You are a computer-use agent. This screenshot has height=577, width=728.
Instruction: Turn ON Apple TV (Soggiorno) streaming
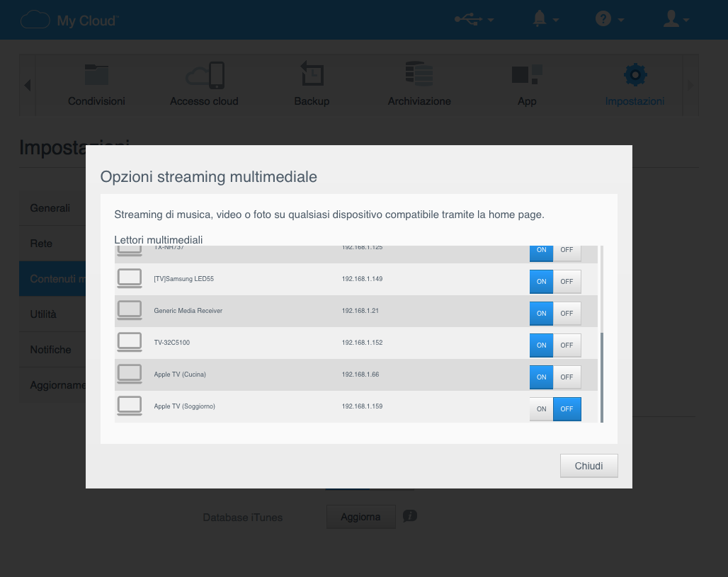541,409
